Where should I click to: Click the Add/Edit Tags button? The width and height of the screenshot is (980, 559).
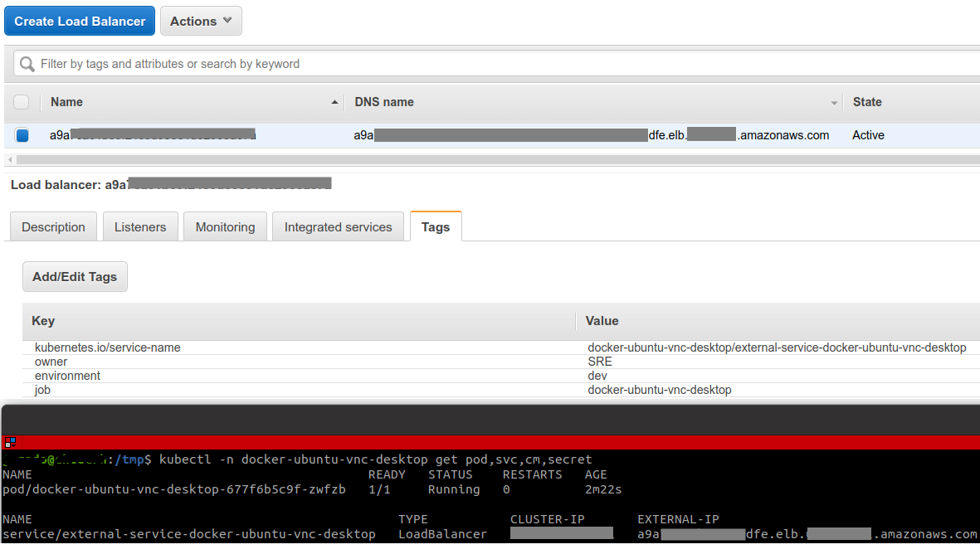(x=75, y=277)
